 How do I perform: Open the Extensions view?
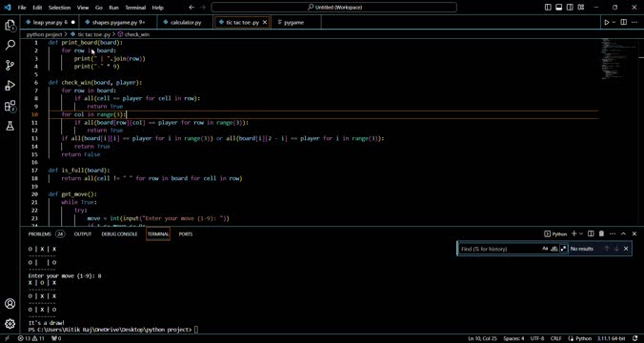click(x=10, y=106)
